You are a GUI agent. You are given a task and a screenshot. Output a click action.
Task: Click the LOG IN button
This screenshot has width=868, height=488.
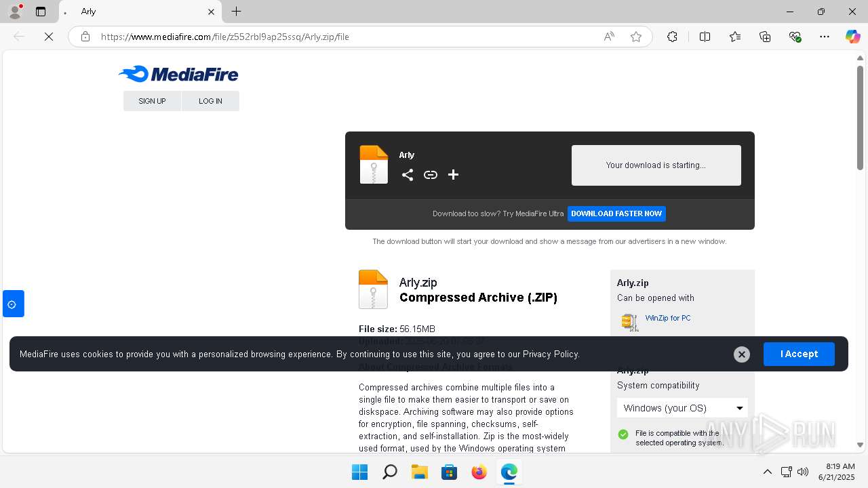point(210,101)
